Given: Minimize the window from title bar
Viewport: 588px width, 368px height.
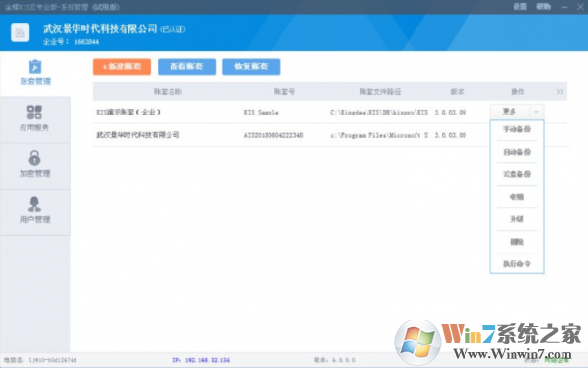Looking at the screenshot, I should 564,7.
